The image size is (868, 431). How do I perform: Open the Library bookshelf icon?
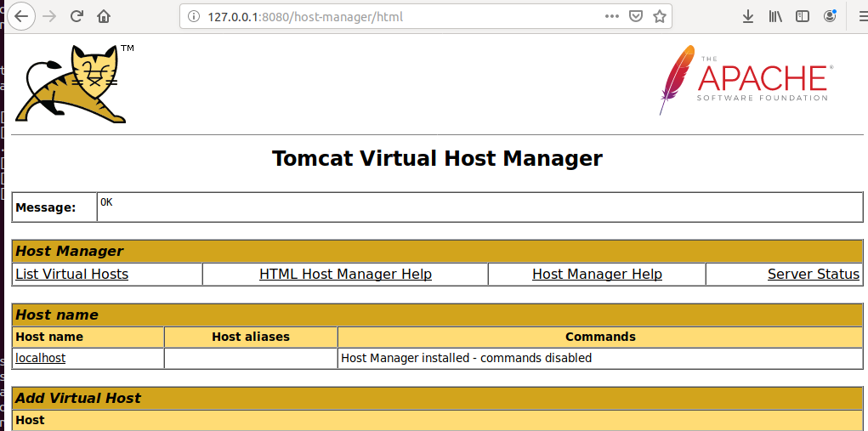(775, 17)
